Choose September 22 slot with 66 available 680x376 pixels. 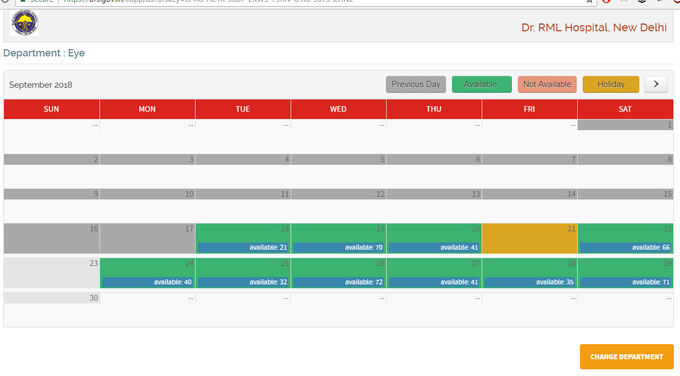(x=625, y=248)
